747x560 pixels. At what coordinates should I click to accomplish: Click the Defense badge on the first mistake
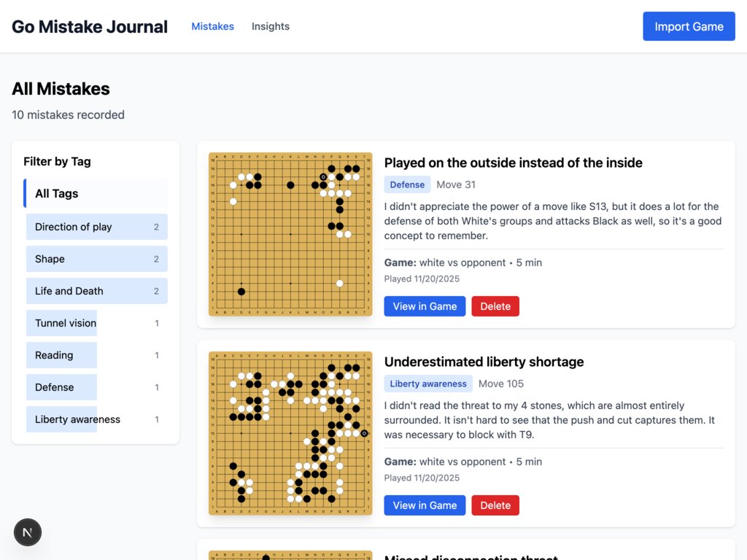coord(407,184)
